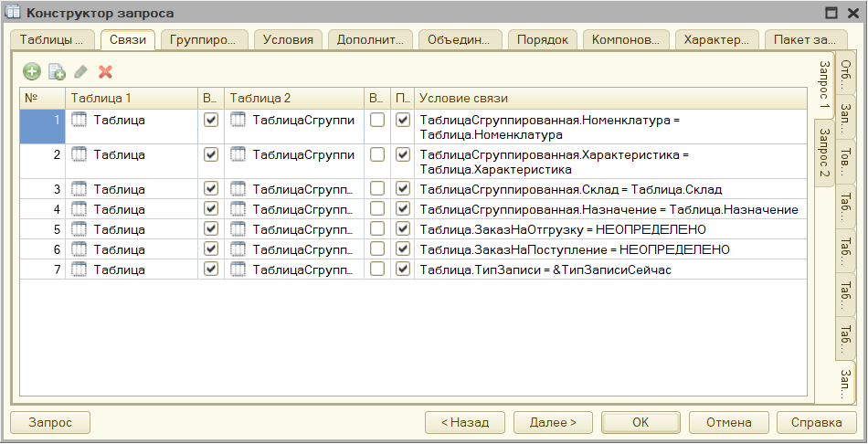Uncheck Table 1 'all' checkbox in row 6
This screenshot has width=868, height=444.
tap(211, 249)
